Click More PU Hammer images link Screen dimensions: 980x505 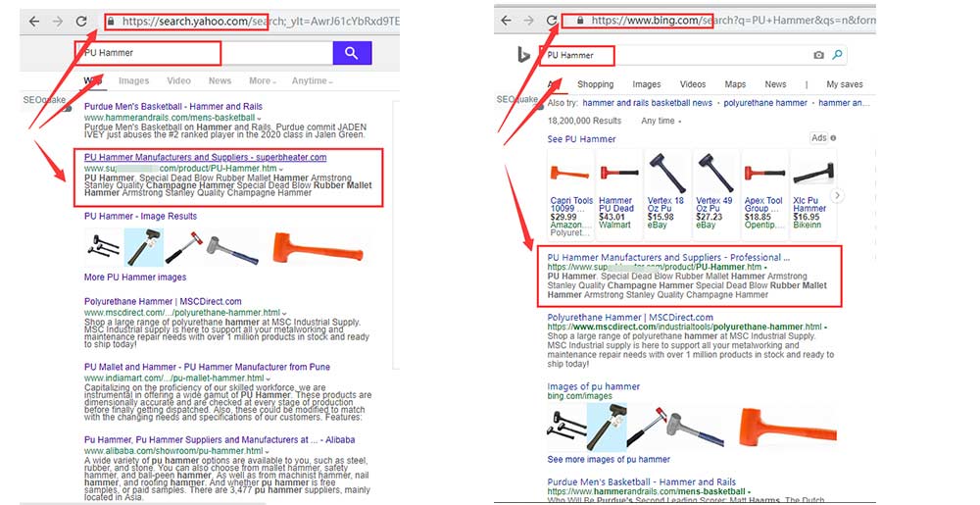135,277
